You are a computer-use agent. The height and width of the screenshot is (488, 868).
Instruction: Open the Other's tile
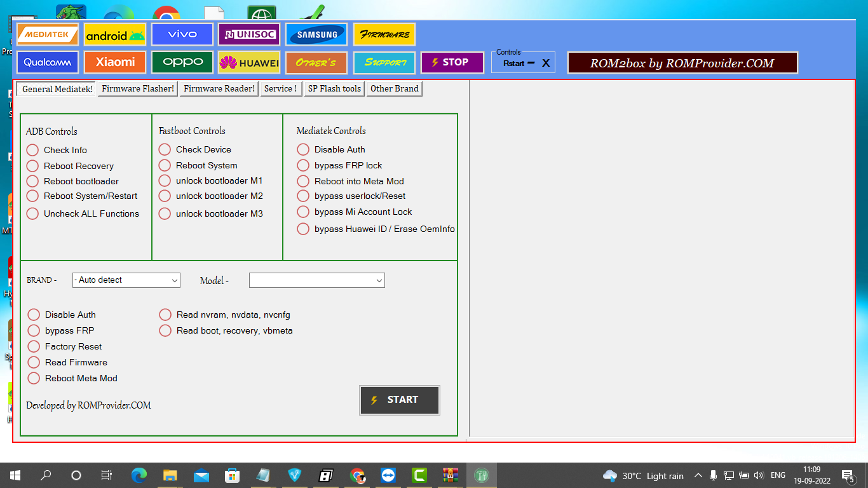[316, 62]
